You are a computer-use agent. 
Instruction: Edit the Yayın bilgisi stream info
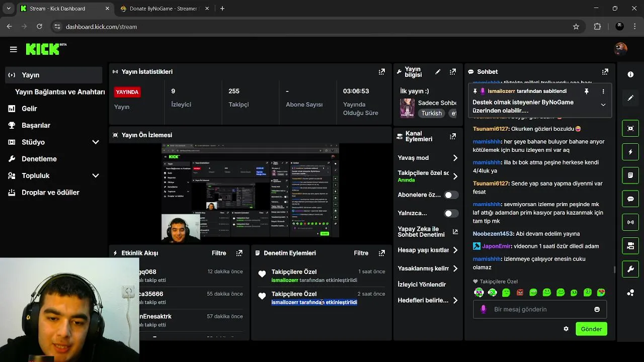(438, 72)
